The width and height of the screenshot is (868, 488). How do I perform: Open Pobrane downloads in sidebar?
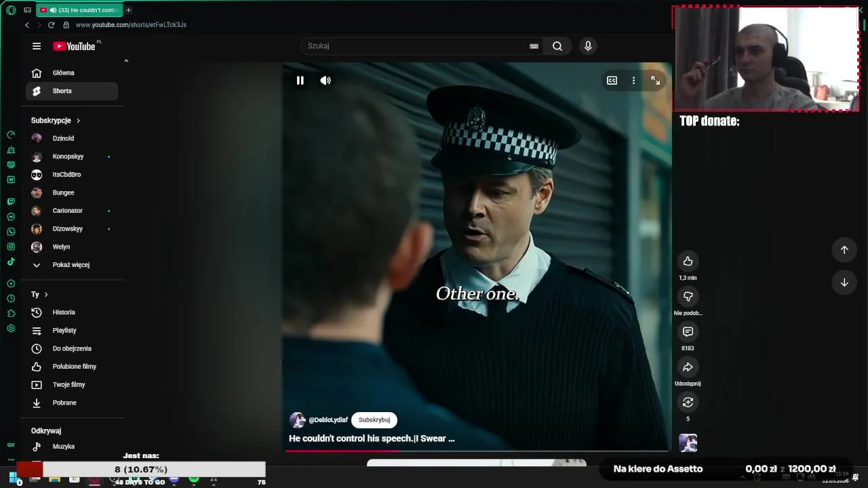pyautogui.click(x=72, y=403)
